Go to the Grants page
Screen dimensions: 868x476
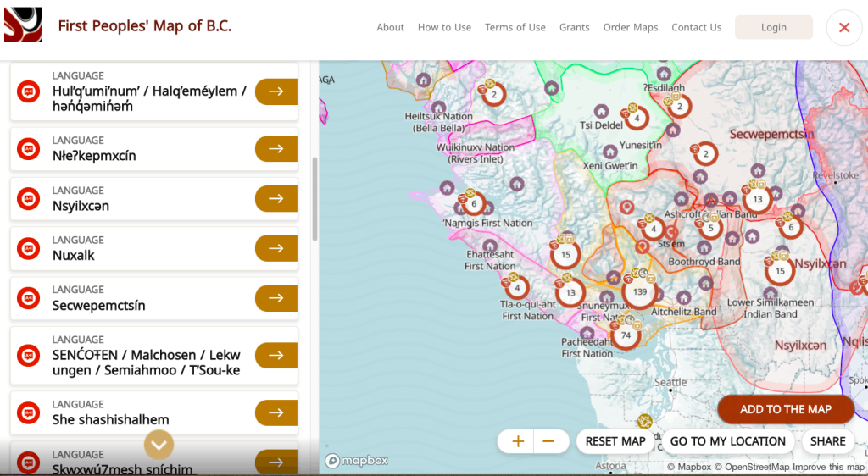tap(574, 28)
